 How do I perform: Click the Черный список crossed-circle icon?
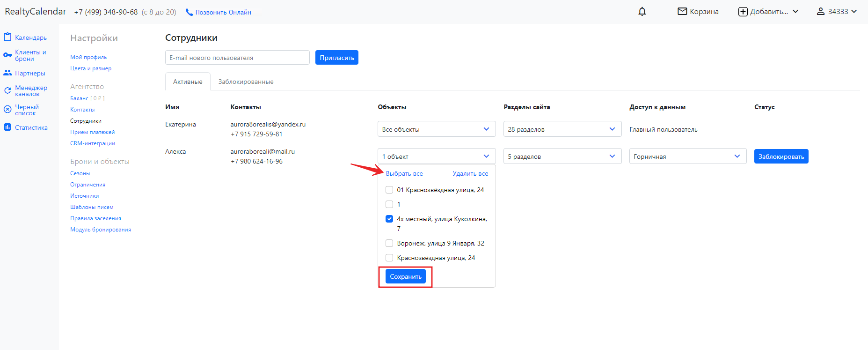(x=7, y=110)
